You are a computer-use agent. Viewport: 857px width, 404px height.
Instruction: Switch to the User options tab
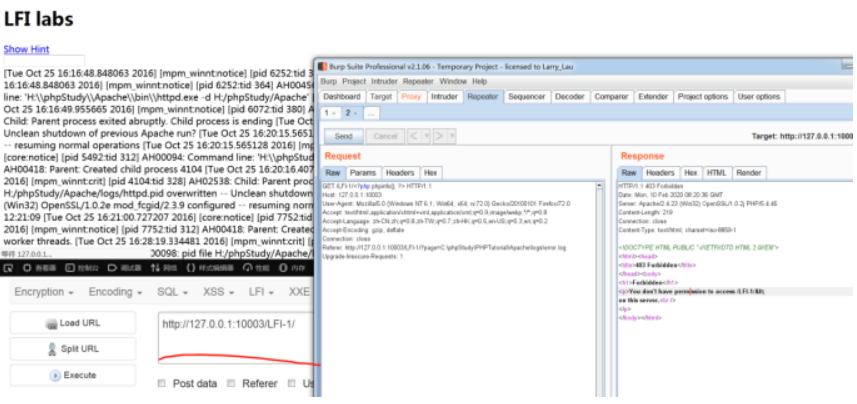(x=759, y=97)
